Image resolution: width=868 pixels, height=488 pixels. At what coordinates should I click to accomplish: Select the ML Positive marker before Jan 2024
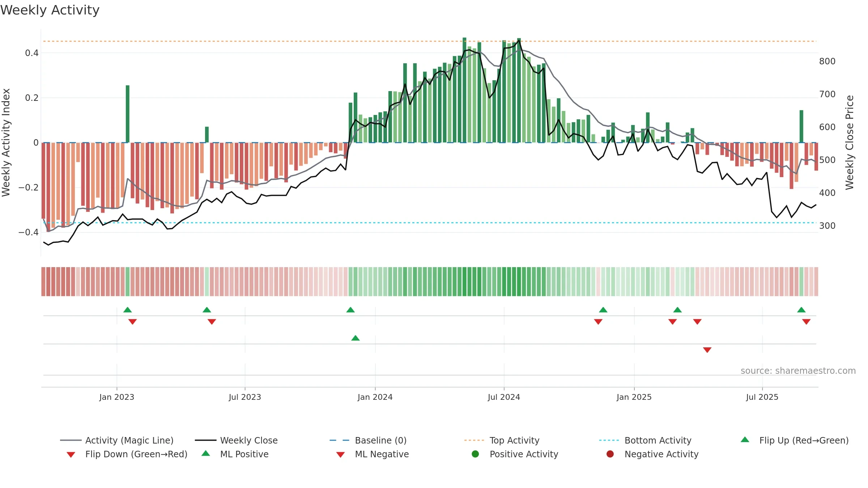pyautogui.click(x=356, y=338)
